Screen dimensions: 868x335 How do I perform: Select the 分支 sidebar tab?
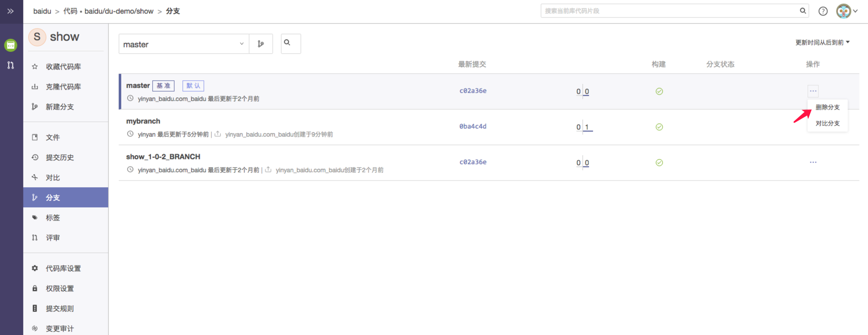tap(66, 197)
